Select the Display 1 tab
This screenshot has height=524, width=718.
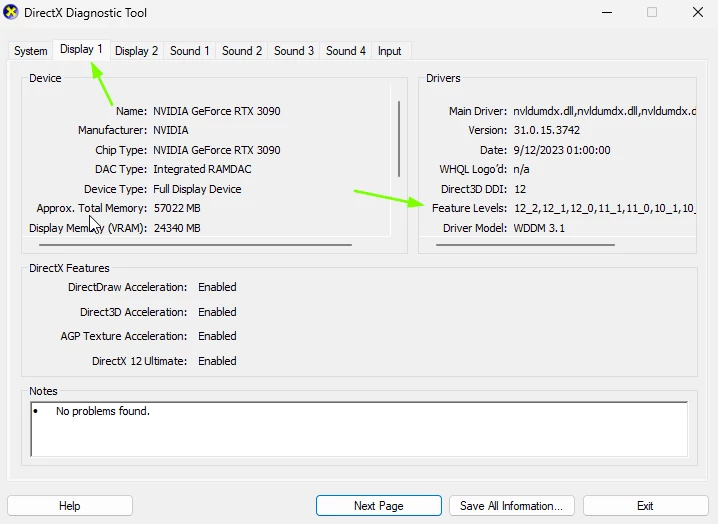[x=81, y=49]
